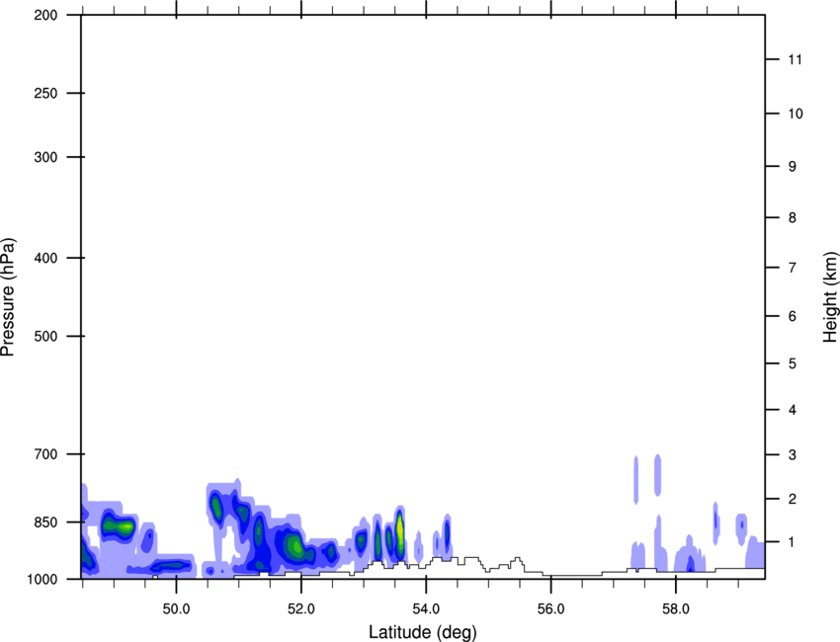Click the 9 km height label
Screen dimensions: 840x642
coord(793,167)
